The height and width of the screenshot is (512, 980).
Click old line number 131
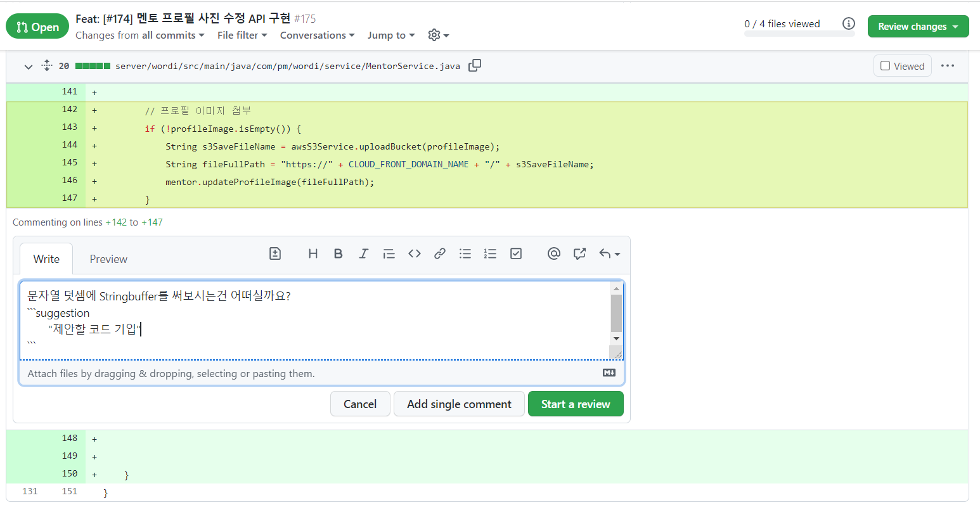30,491
